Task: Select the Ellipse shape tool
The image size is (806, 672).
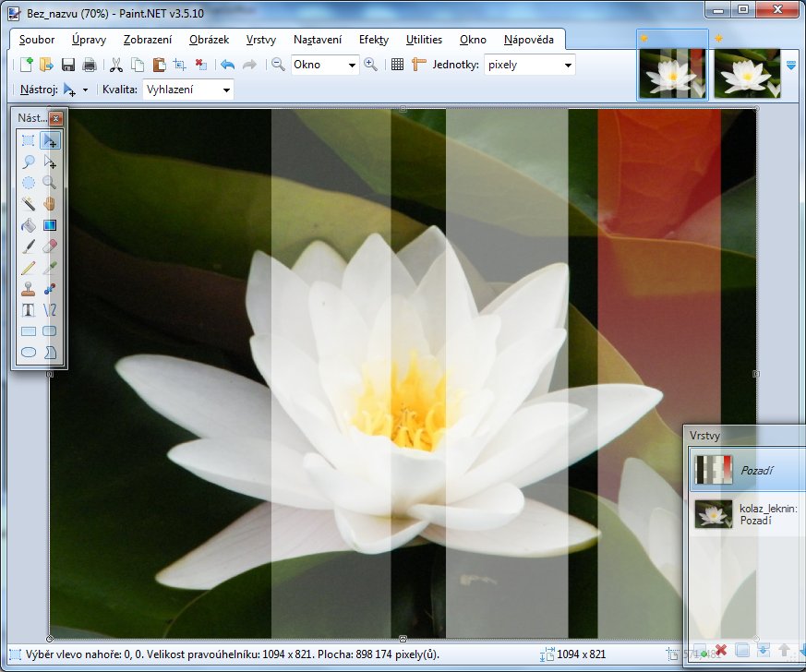Action: 29,353
